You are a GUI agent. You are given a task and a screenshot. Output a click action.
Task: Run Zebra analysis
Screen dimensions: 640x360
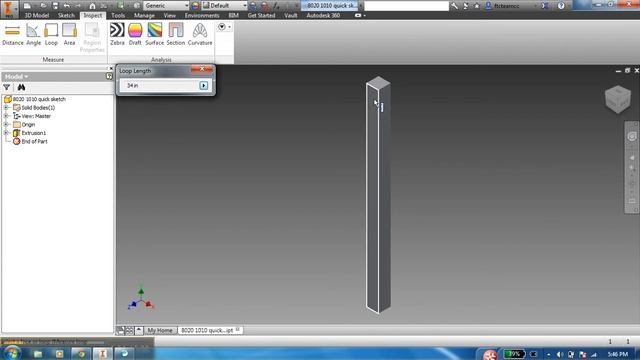pos(117,34)
